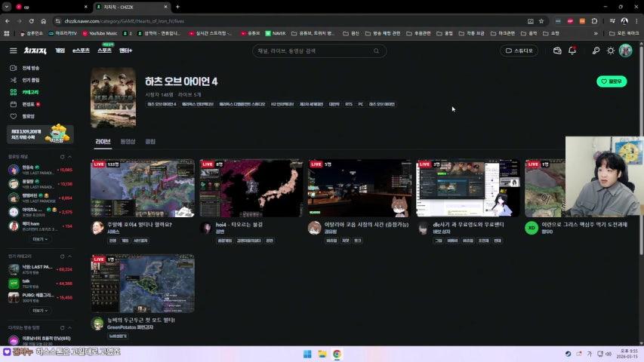Click streamer avatar of the hoi4 stream
The width and height of the screenshot is (644, 362).
point(206,228)
